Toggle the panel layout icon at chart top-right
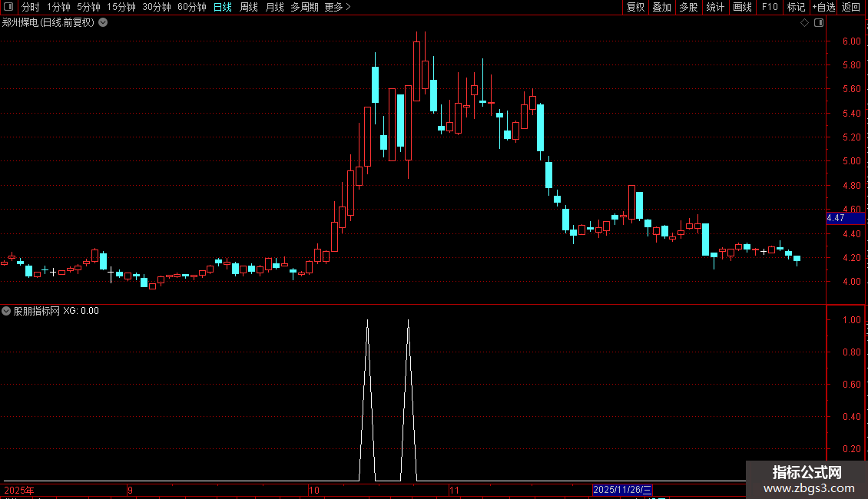 point(819,23)
